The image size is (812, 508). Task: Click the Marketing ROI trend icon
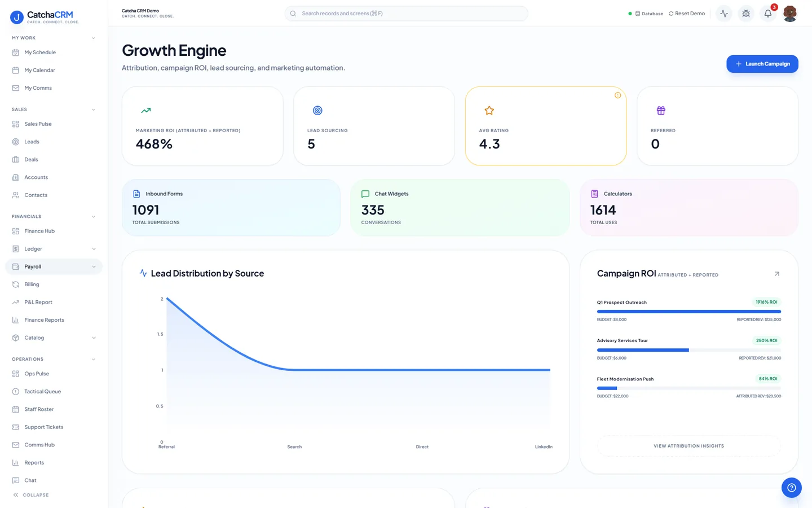pos(146,111)
